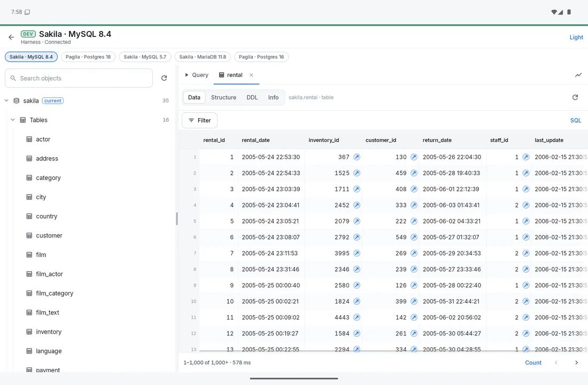Switch to the Query tab
The width and height of the screenshot is (588, 385).
[x=197, y=75]
